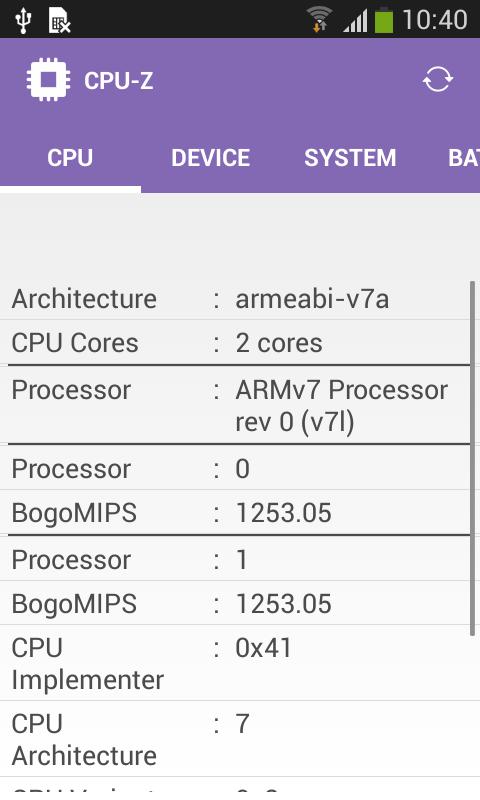480x800 pixels.
Task: Tap the first BogoMIPS 1253.05 row
Action: pos(235,513)
